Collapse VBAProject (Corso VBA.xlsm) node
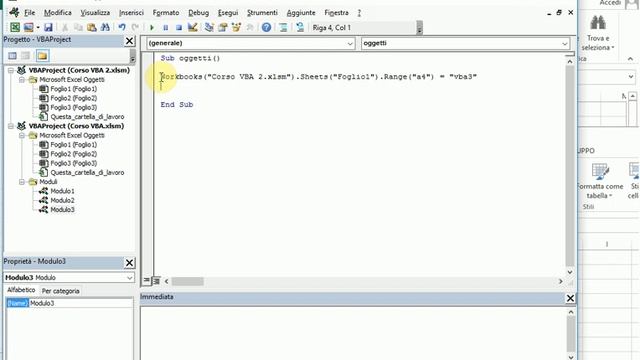The image size is (640, 360). click(x=11, y=126)
